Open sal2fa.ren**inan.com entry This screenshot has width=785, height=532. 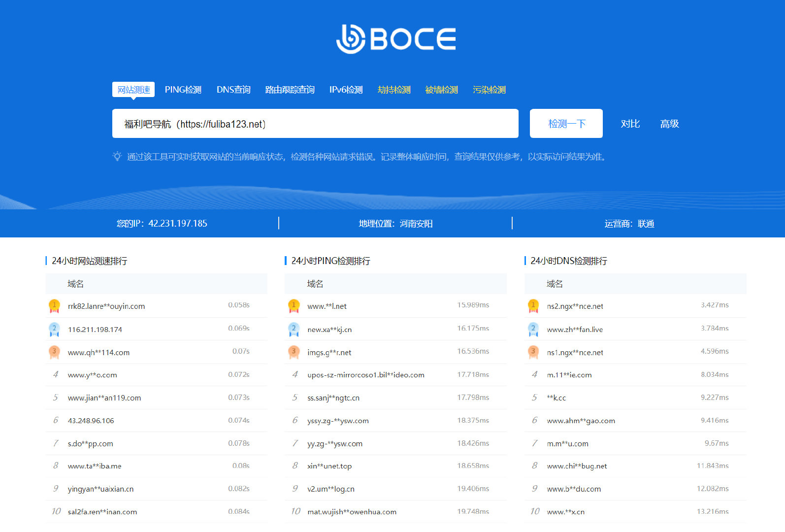point(102,512)
